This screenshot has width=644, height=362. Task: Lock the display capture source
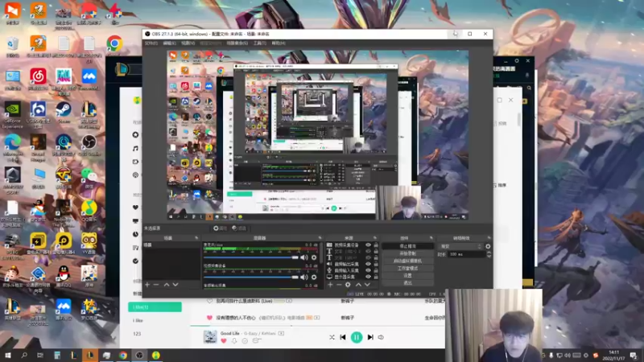[376, 277]
